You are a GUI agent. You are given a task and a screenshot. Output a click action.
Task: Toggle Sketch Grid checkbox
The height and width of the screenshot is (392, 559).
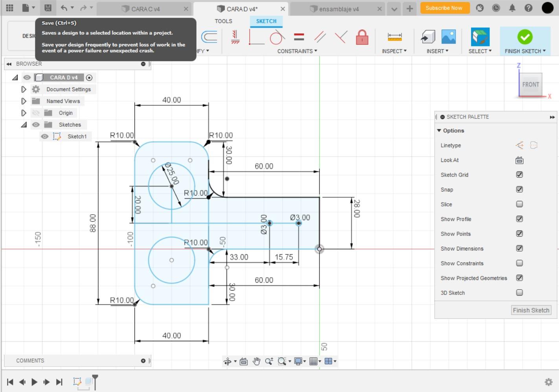[519, 175]
